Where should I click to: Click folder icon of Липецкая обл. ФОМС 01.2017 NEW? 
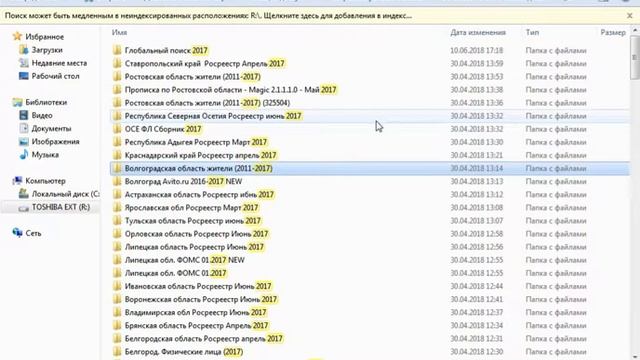point(117,260)
